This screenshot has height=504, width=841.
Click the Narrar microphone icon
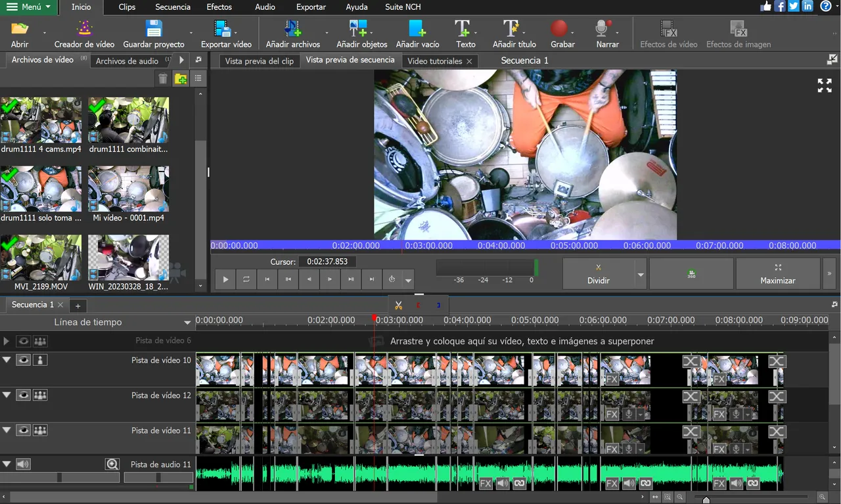point(602,28)
